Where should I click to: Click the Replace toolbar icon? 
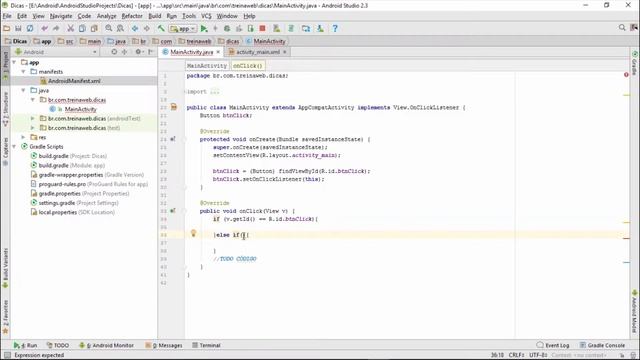(120, 29)
